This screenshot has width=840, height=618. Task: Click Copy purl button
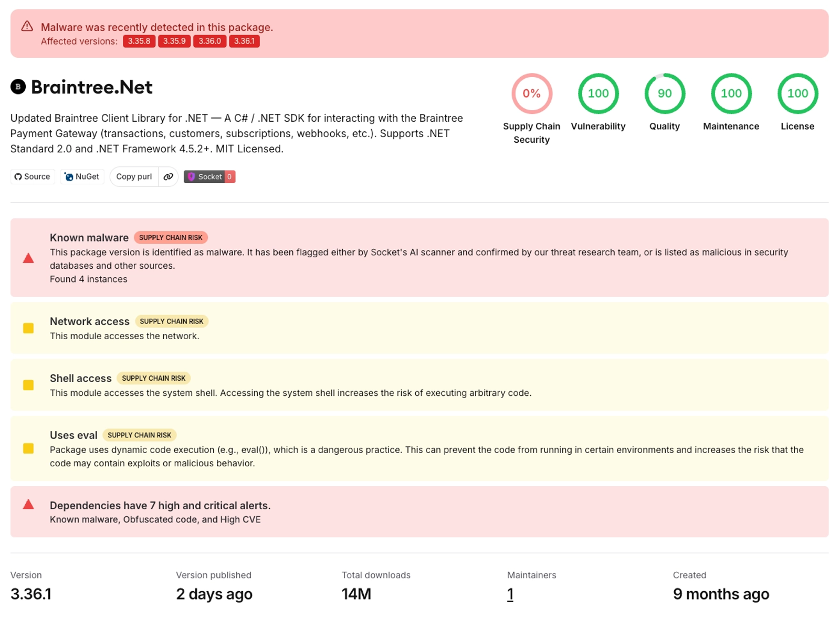[134, 176]
